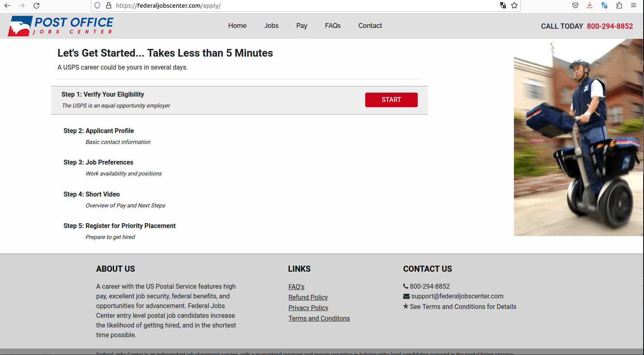This screenshot has height=355, width=644.
Task: Open the FAQs navigation item
Action: pyautogui.click(x=333, y=25)
